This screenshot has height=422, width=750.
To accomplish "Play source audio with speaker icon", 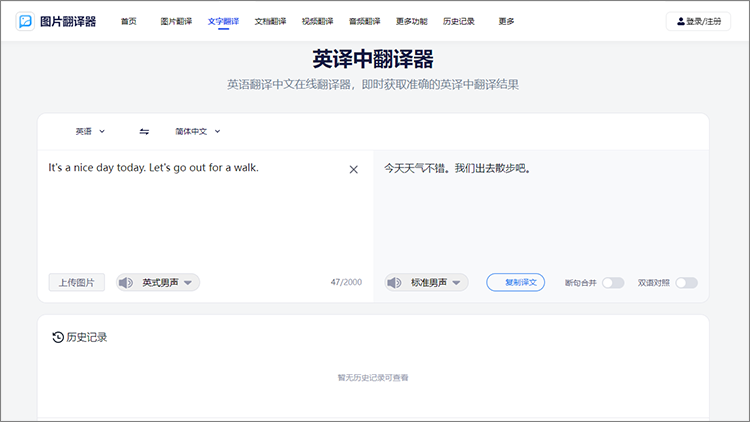I will point(126,283).
